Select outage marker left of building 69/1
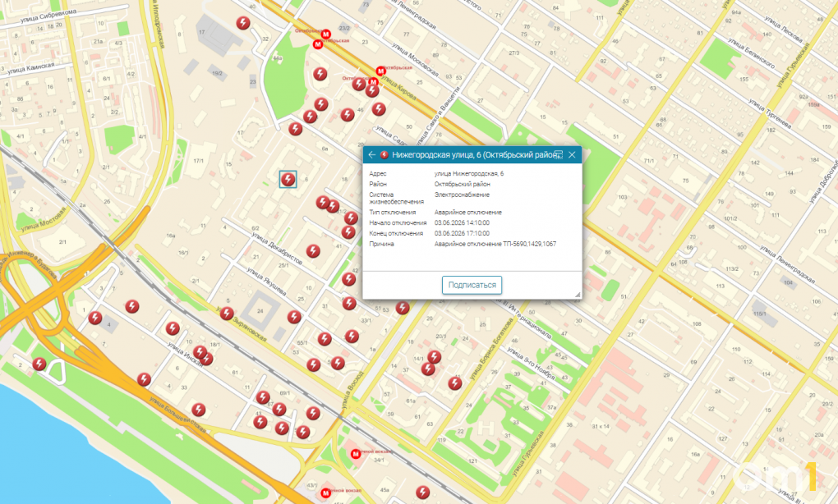 262,397
